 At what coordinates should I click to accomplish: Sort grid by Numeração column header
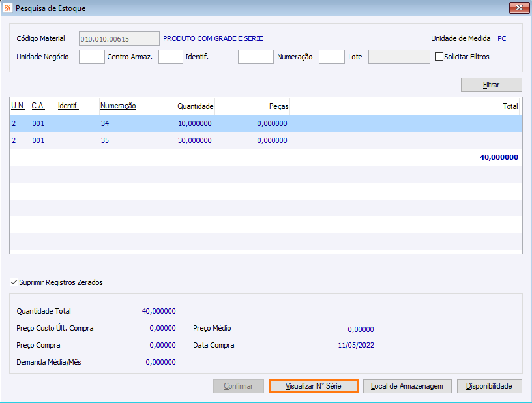118,106
